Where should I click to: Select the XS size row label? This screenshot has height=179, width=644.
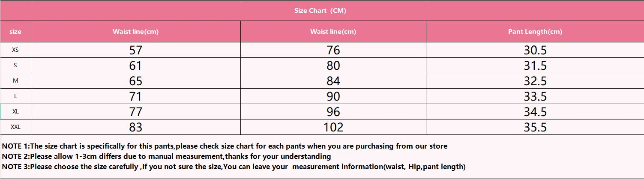15,50
